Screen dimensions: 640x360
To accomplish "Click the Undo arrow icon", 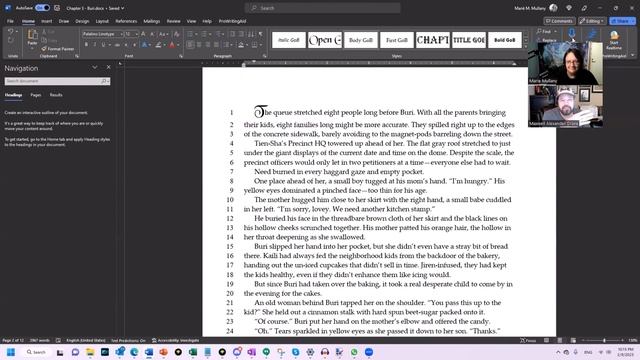I will tap(11, 31).
